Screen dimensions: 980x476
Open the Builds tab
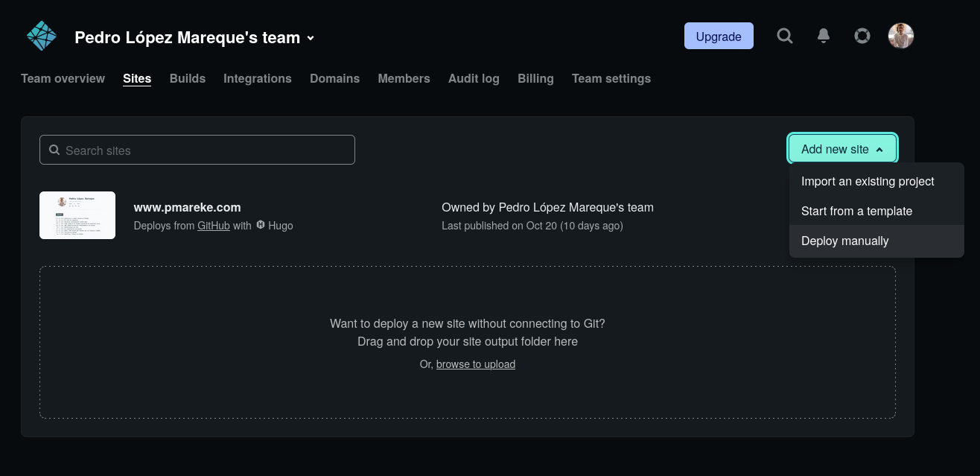[187, 78]
